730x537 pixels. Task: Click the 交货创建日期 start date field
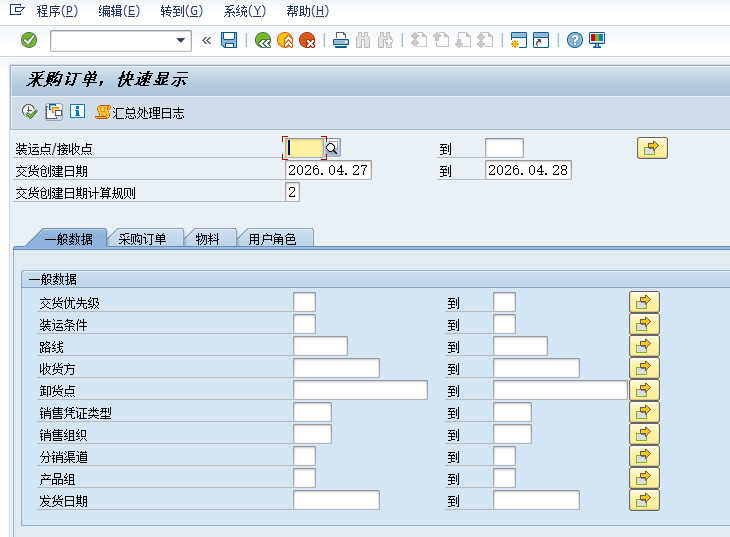click(328, 170)
